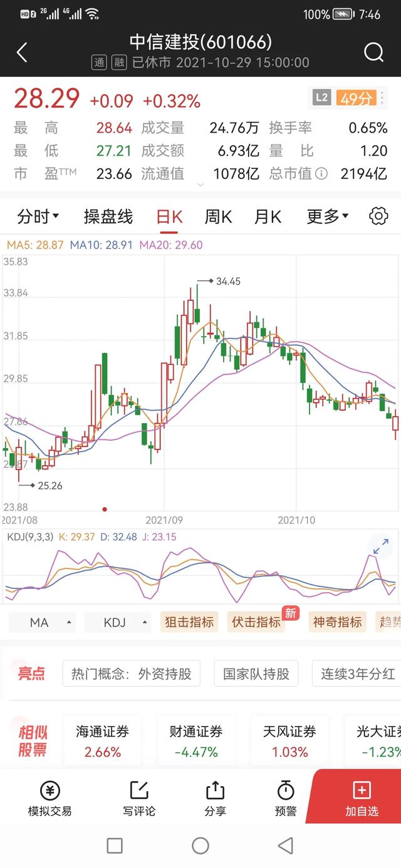This screenshot has width=401, height=868.
Task: Tap KDJ(9,3,3) indicator label
Action: [x=29, y=536]
